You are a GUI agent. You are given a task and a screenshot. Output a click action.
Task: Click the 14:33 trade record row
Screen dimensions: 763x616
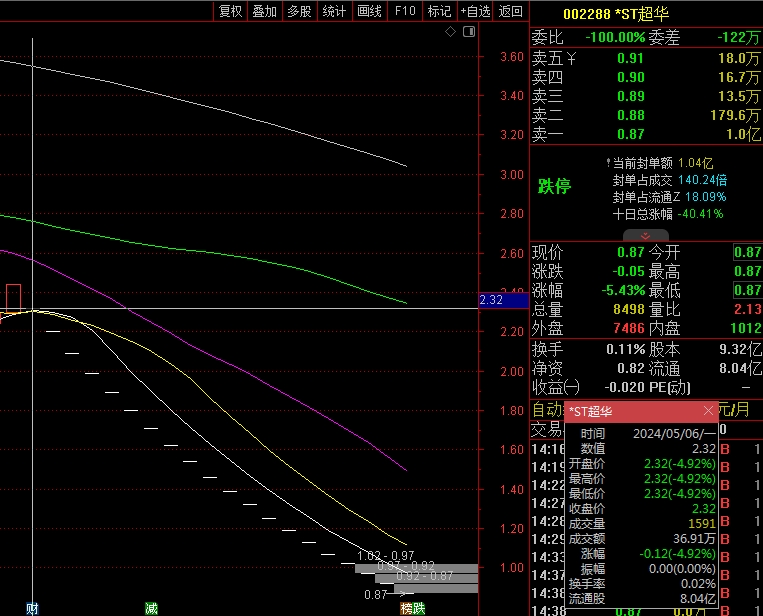point(646,557)
